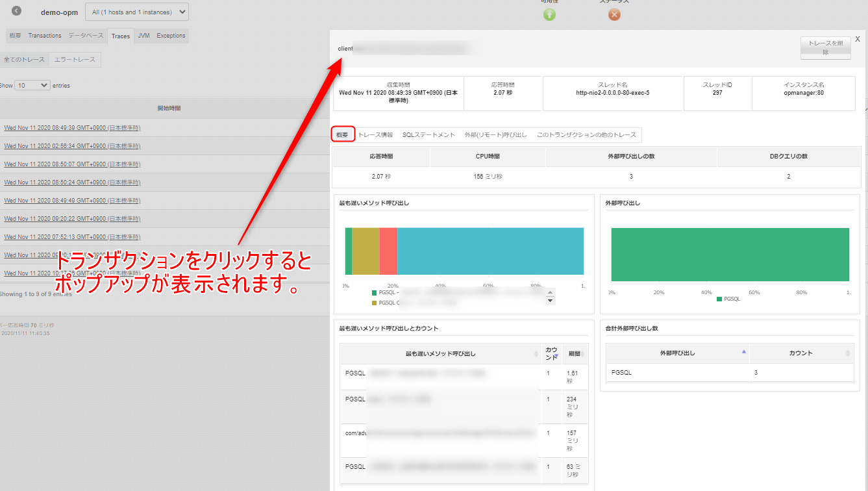
Task: Open trace from 08:49:39 GMT+0900
Action: pyautogui.click(x=72, y=128)
